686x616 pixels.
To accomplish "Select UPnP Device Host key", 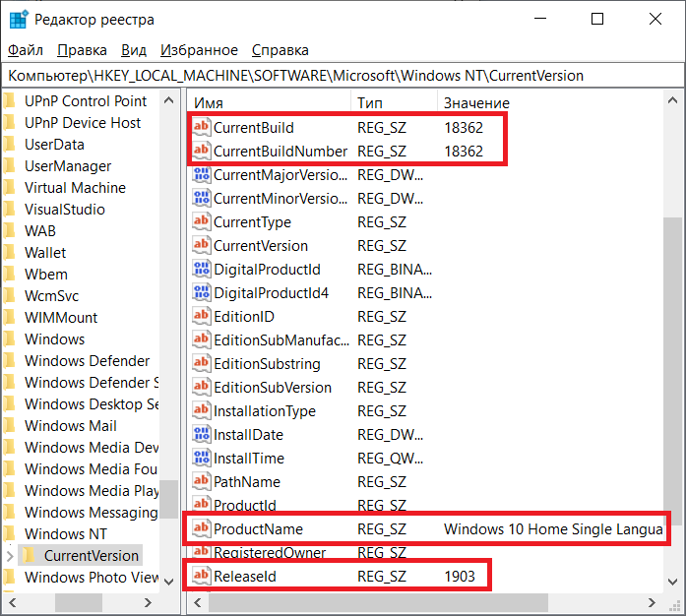I will (83, 123).
